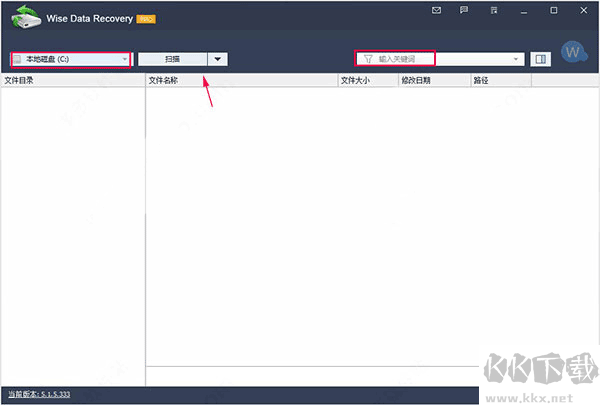Screen dimensions: 600x405
Task: Toggle the preview panel layout icon
Action: tap(540, 59)
